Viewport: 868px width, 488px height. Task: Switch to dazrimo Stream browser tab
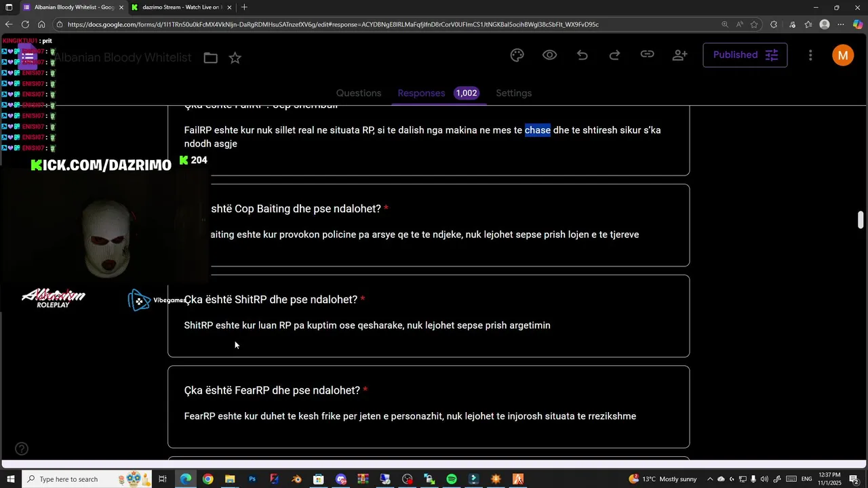tap(180, 7)
